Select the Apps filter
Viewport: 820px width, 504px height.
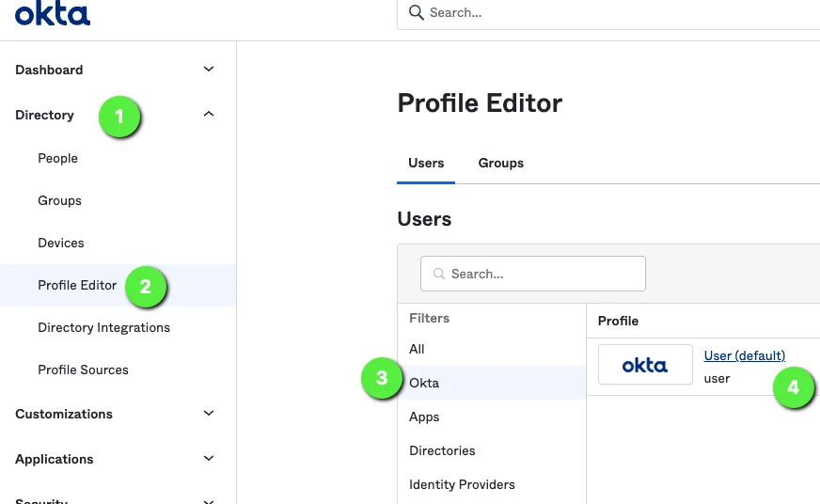(424, 417)
